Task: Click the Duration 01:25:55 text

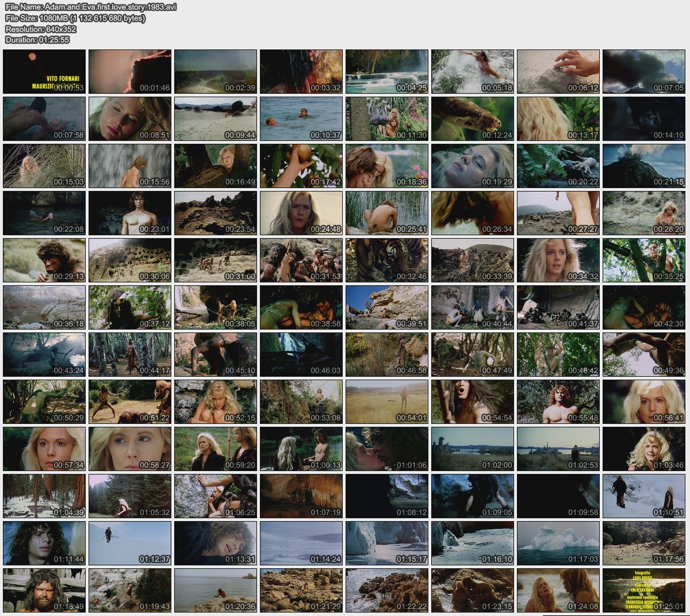Action: tap(37, 40)
